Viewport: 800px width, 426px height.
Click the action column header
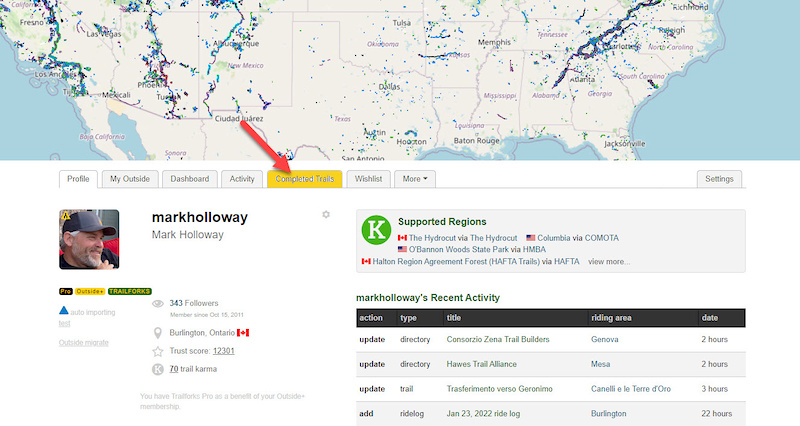click(x=371, y=318)
